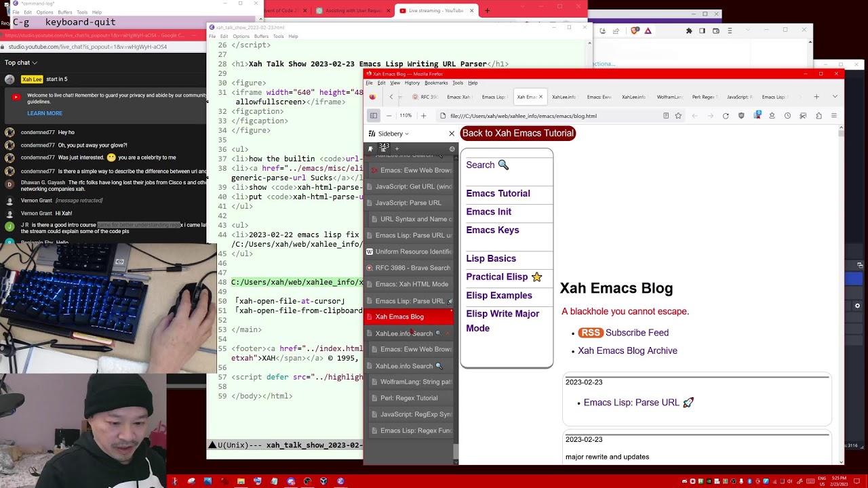Image resolution: width=868 pixels, height=488 pixels.
Task: Open the Elisp Examples link
Action: (x=499, y=295)
